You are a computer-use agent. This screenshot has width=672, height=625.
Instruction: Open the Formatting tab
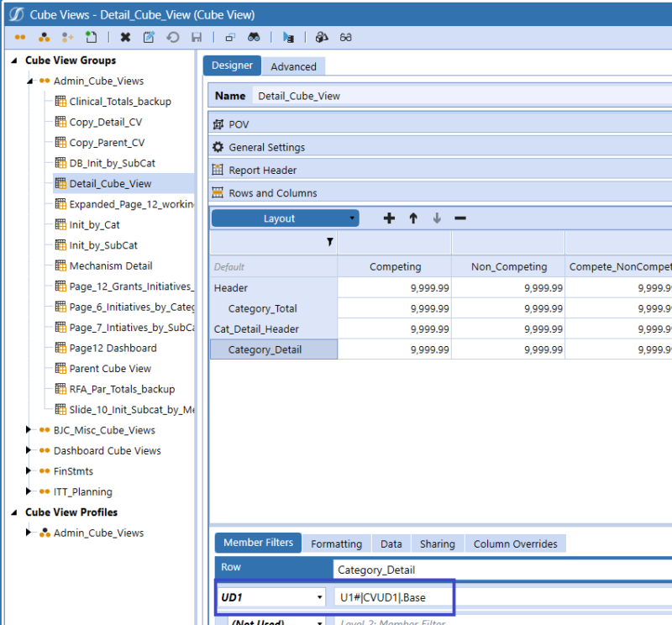click(336, 544)
